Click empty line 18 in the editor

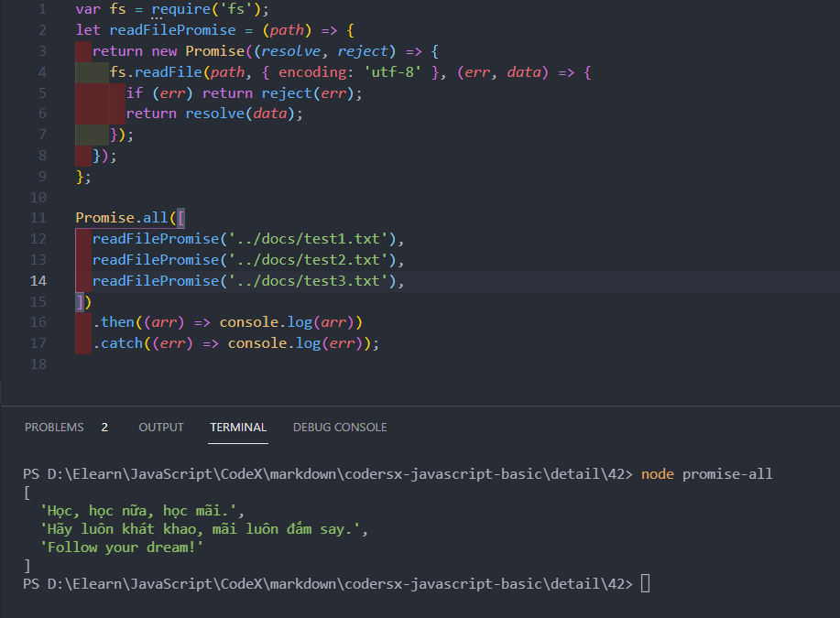pos(183,363)
